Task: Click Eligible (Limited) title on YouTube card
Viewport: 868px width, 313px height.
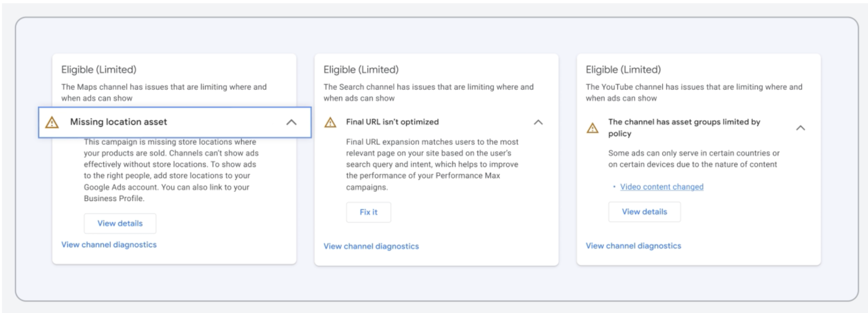Action: (x=623, y=70)
